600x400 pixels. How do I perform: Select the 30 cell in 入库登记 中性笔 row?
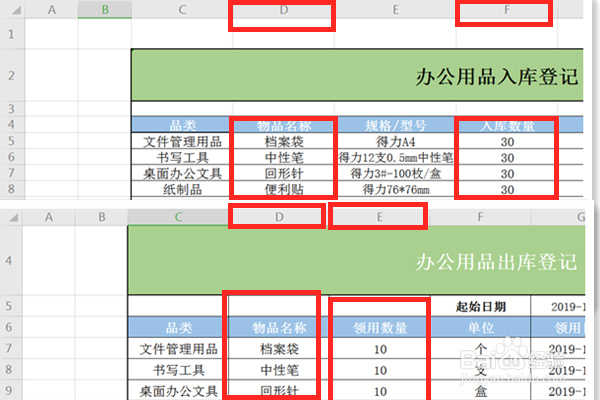pos(507,157)
